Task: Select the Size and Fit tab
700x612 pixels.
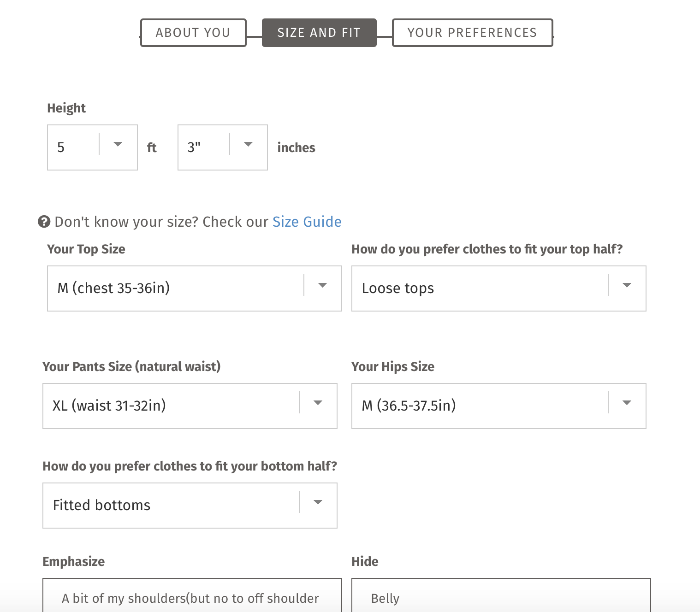Action: click(x=319, y=33)
